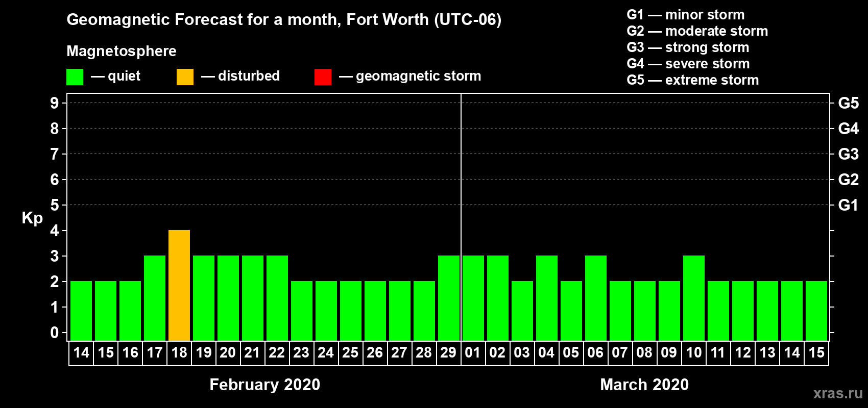Click the G5 right-axis label
This screenshot has height=408, width=868.
(849, 103)
